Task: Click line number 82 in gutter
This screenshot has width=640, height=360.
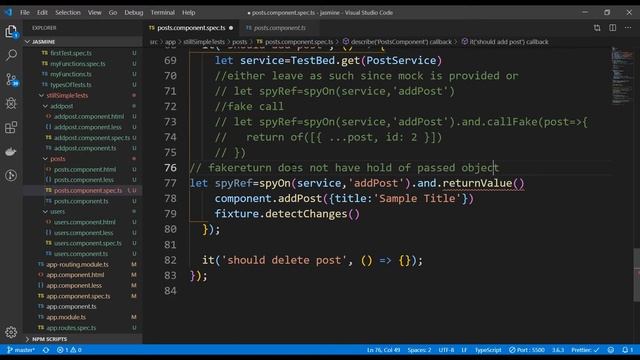Action: [170, 260]
